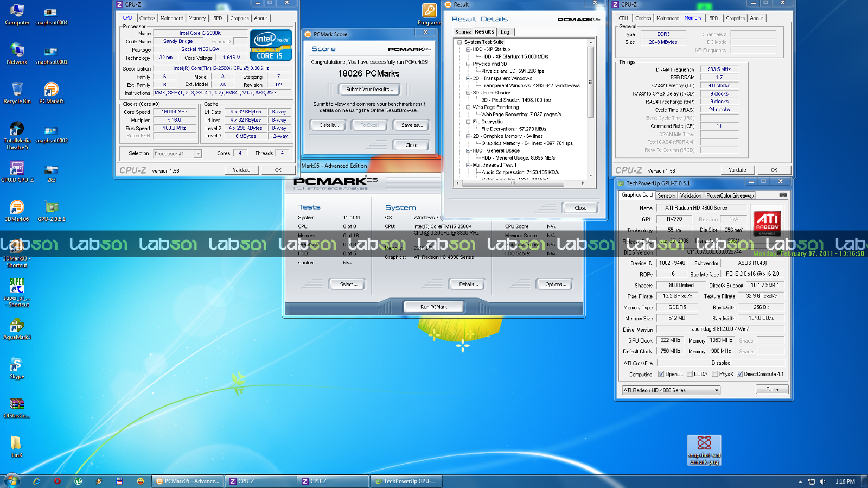Screen dimensions: 868x488
Task: Open the Windows Start menu
Action: [x=12, y=481]
